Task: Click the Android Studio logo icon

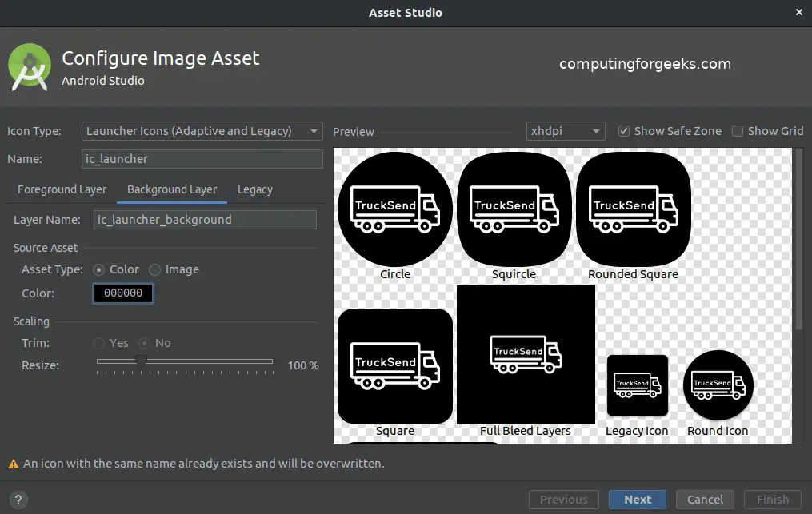Action: point(30,67)
